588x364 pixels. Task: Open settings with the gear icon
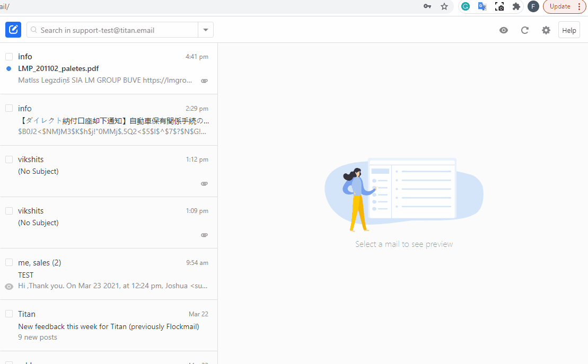point(546,30)
